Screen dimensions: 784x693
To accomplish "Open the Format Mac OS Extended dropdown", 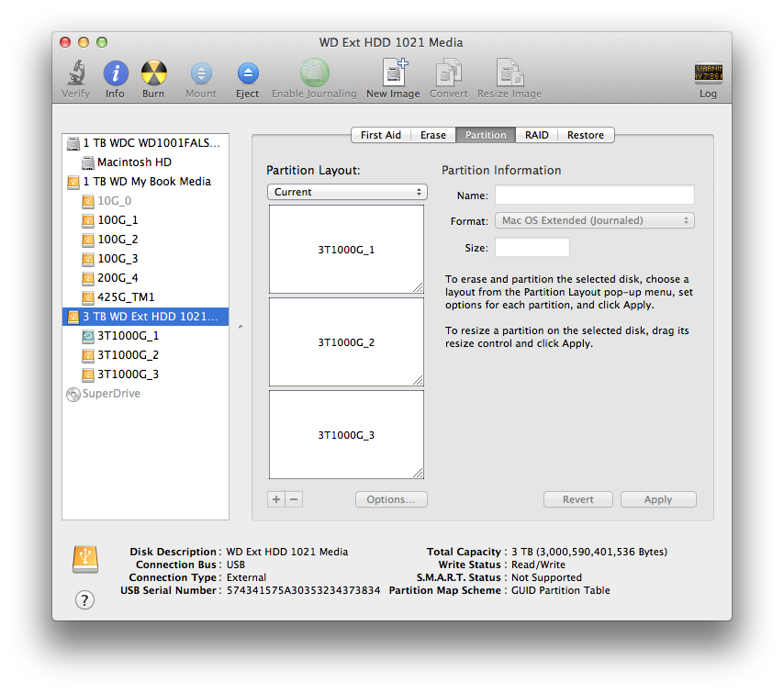I will (595, 220).
